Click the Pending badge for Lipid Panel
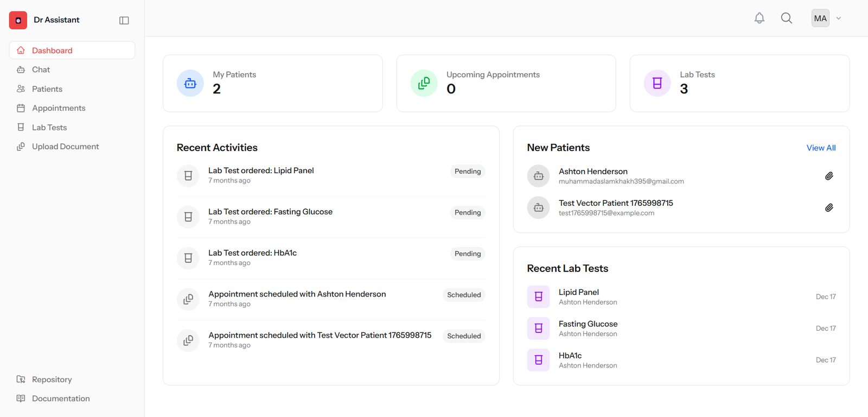868x417 pixels. click(468, 171)
